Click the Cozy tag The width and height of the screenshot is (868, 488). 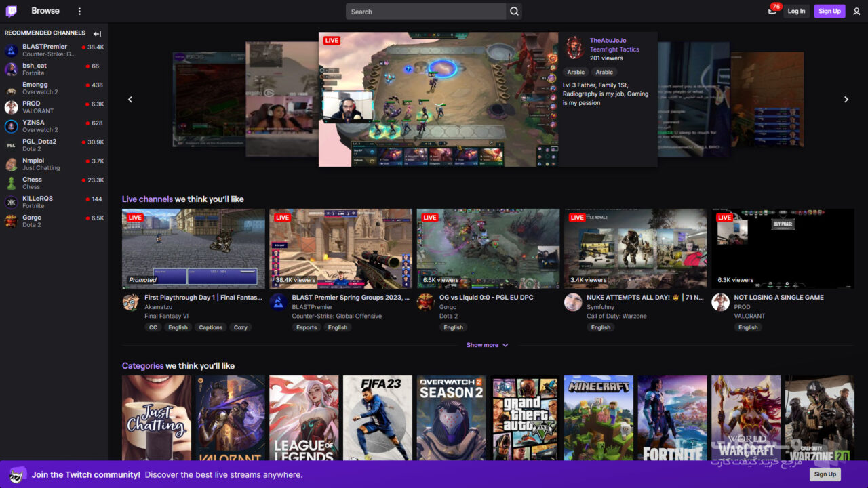click(x=241, y=327)
